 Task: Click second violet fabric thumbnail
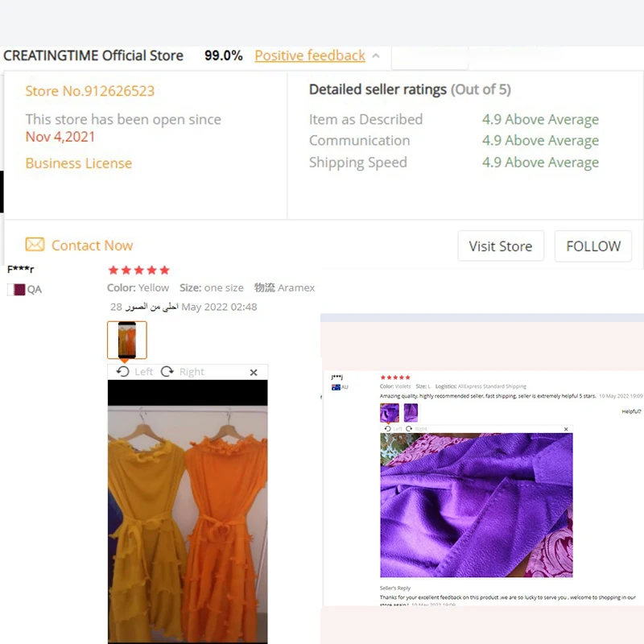pyautogui.click(x=411, y=412)
